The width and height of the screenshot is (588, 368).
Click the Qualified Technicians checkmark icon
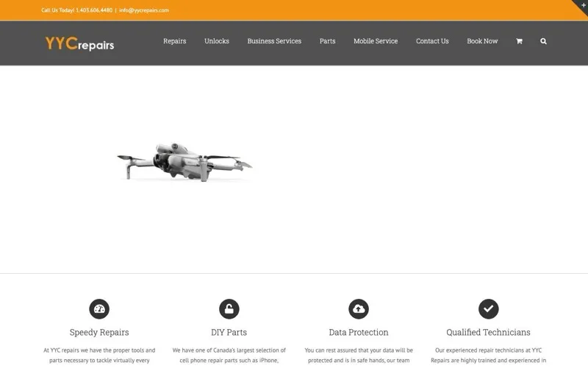click(488, 308)
